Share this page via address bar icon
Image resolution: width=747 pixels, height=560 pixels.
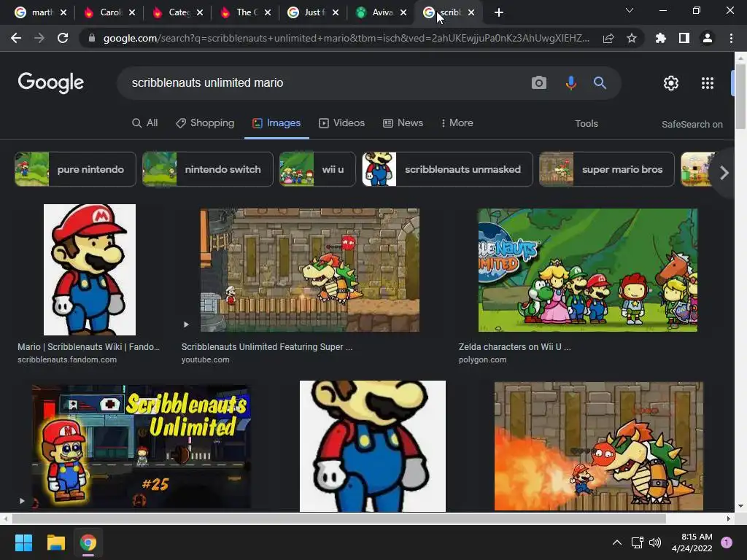[608, 38]
